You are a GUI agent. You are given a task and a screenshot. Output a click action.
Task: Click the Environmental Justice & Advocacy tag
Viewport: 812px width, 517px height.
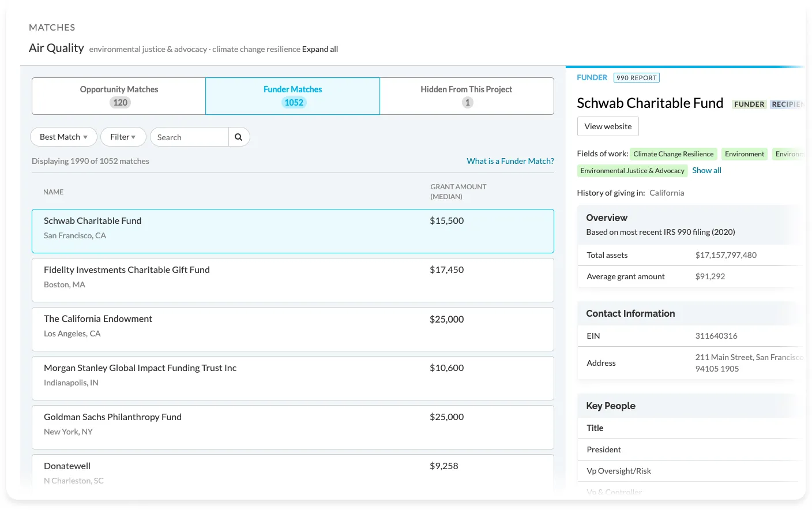(x=632, y=171)
